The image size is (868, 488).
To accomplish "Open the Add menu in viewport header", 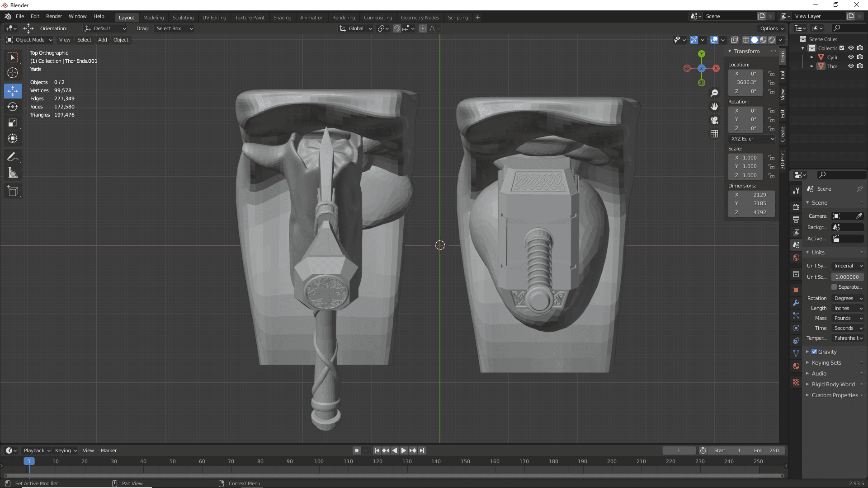I will pyautogui.click(x=103, y=40).
